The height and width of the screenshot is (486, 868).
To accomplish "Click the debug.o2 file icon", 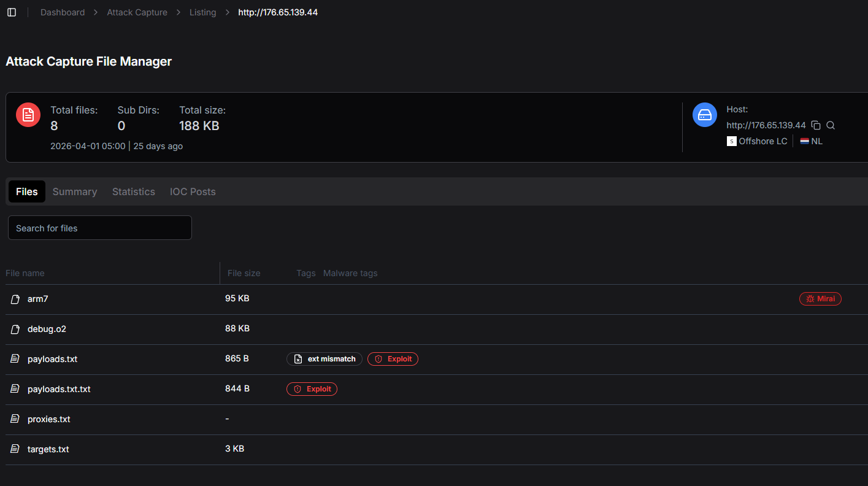I will (x=15, y=330).
